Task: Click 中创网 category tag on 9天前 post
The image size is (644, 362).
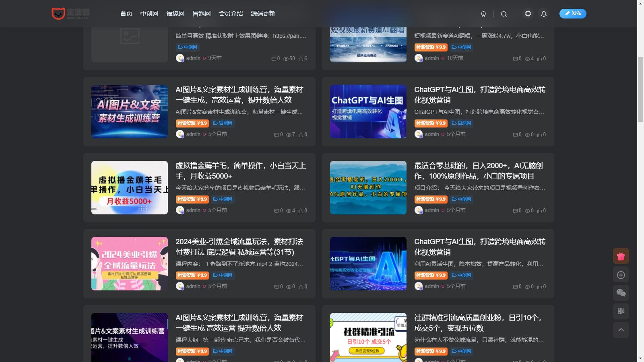Action: tap(188, 47)
